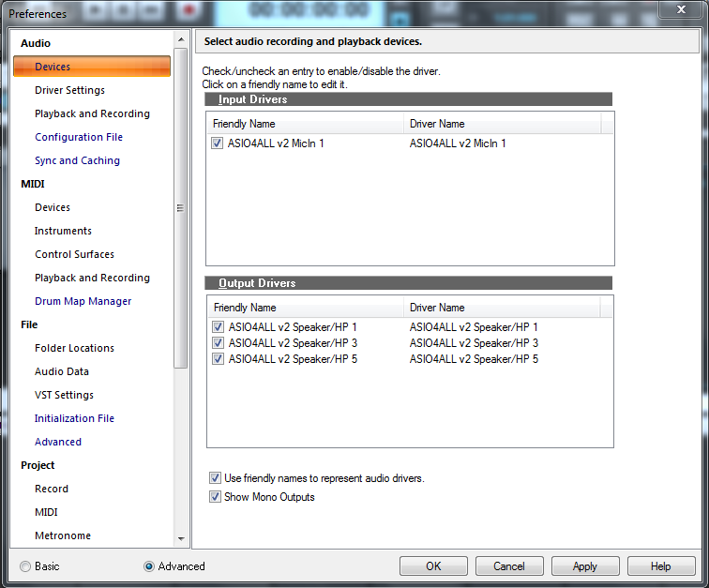Click the sidebar scrollbar thumb
The width and height of the screenshot is (709, 588).
click(x=181, y=208)
